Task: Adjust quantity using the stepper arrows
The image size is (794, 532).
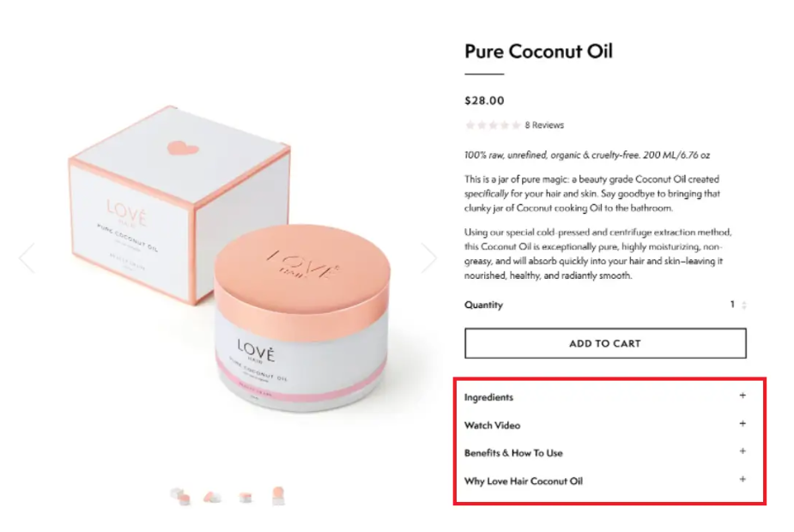Action: 744,305
